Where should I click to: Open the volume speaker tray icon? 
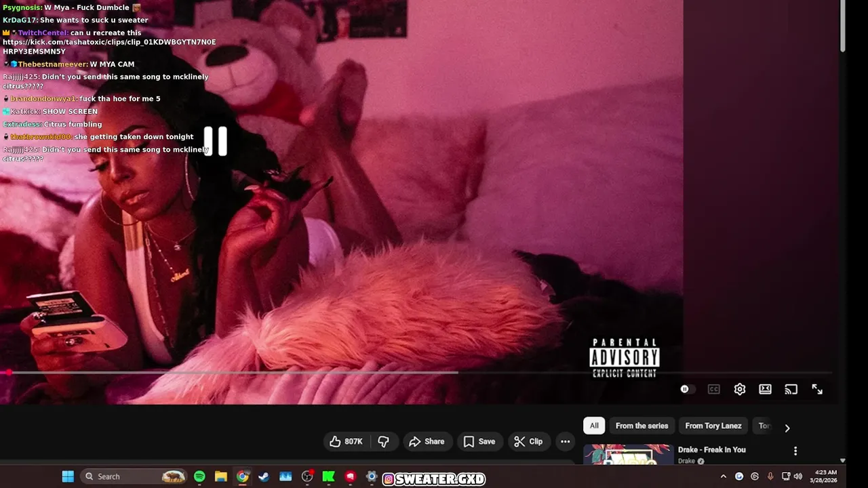tap(798, 476)
